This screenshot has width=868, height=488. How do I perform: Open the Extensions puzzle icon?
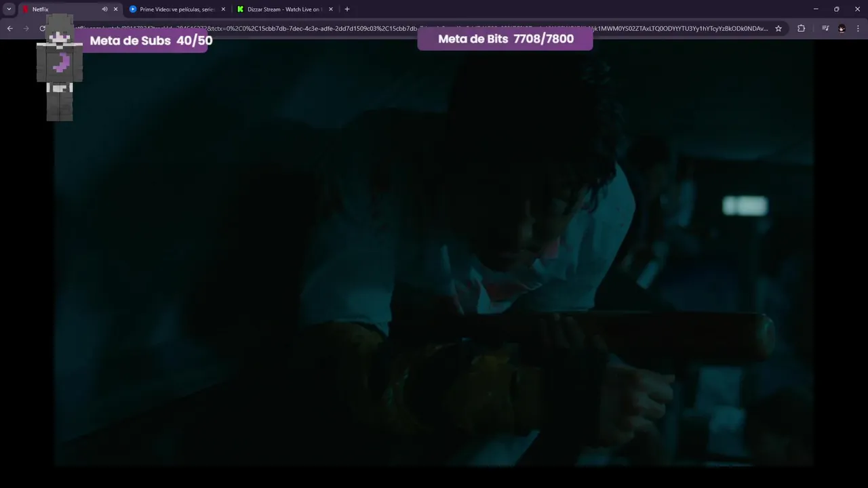801,28
